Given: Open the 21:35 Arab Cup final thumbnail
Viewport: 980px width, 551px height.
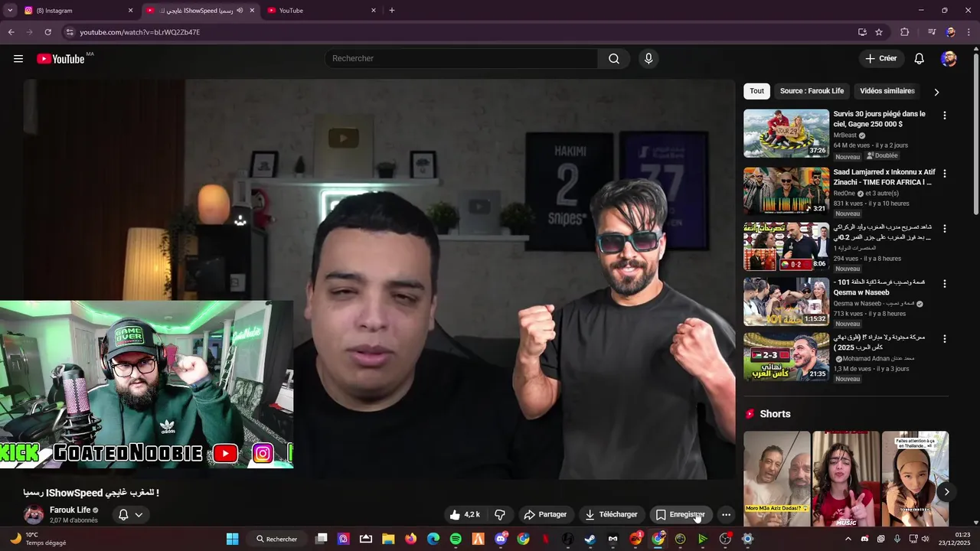Looking at the screenshot, I should click(x=786, y=357).
